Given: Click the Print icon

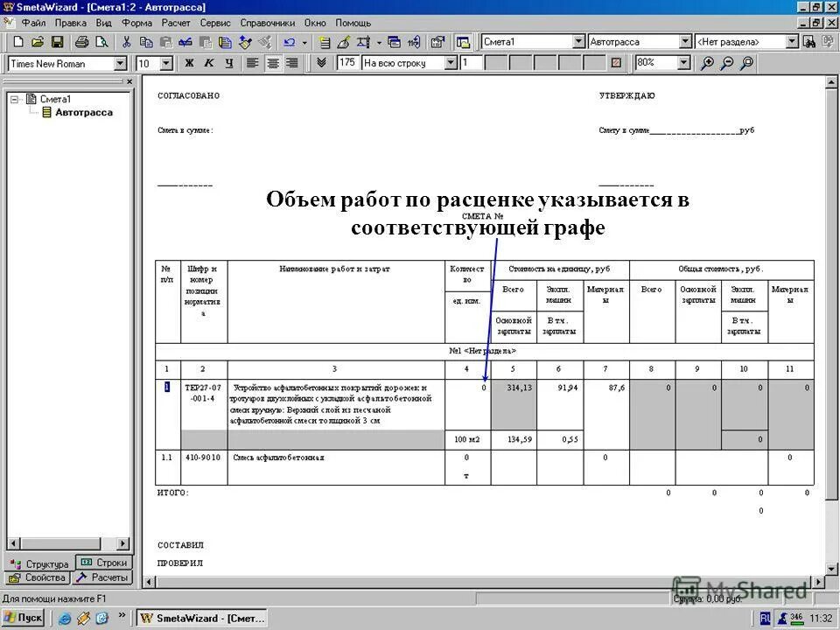Looking at the screenshot, I should click(81, 42).
